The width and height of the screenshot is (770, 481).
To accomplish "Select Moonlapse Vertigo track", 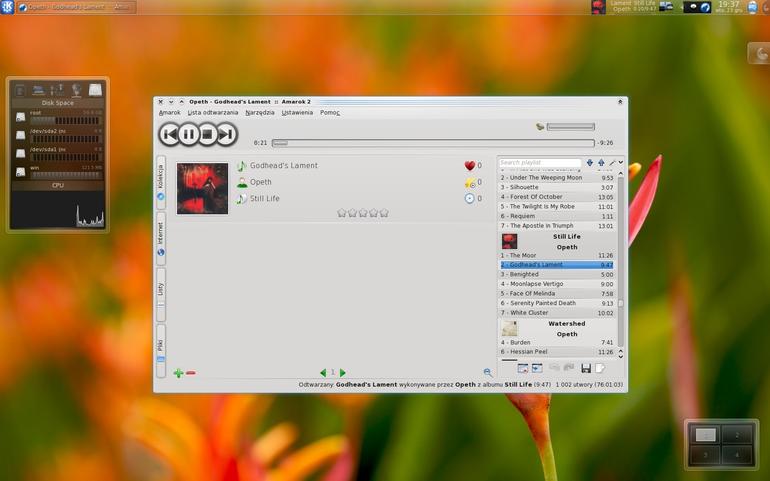I will point(557,284).
